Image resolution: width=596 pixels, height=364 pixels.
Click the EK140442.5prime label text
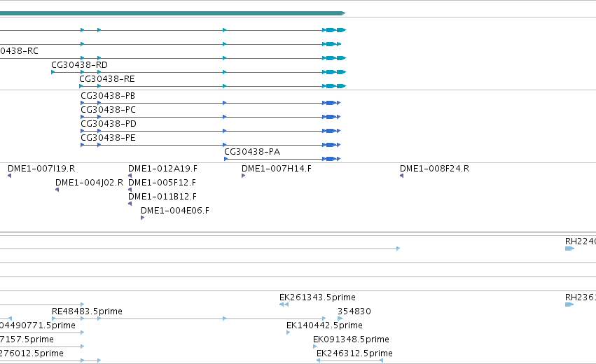pyautogui.click(x=324, y=325)
